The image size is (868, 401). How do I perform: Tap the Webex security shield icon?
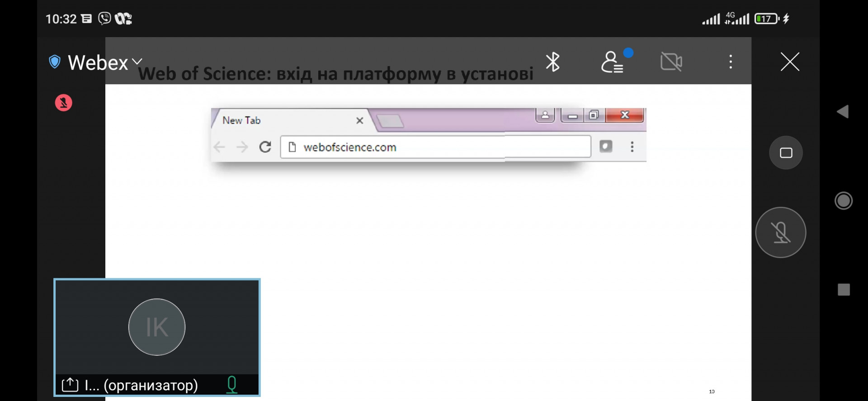(x=55, y=62)
